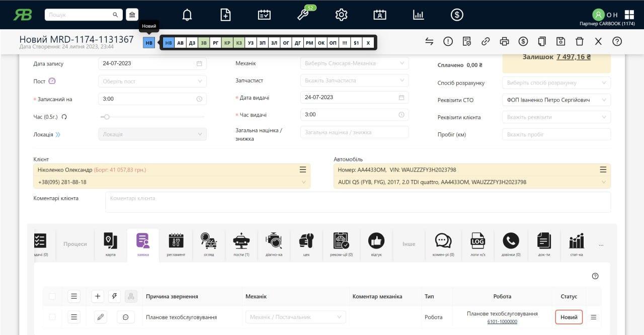
Task: Open the Пост selection dropdown
Action: (152, 81)
